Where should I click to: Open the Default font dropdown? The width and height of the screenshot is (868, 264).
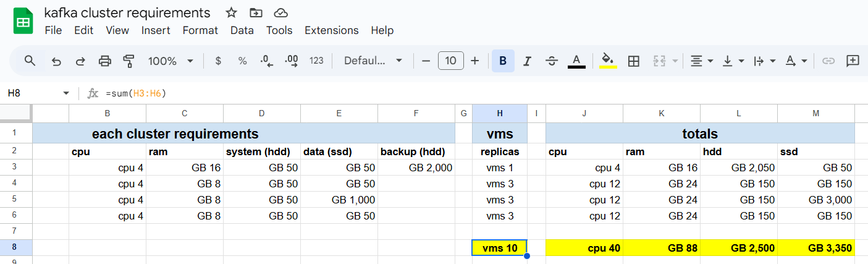click(x=373, y=61)
